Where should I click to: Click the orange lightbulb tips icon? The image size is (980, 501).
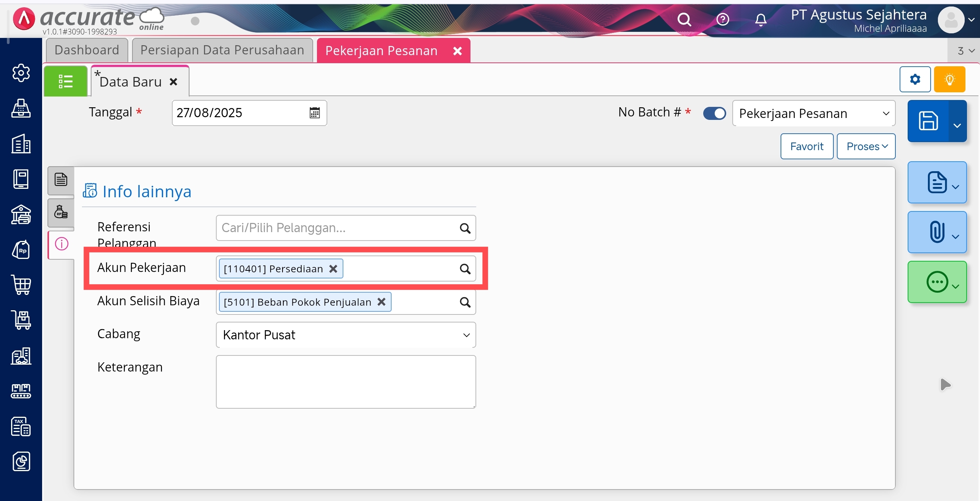point(949,79)
